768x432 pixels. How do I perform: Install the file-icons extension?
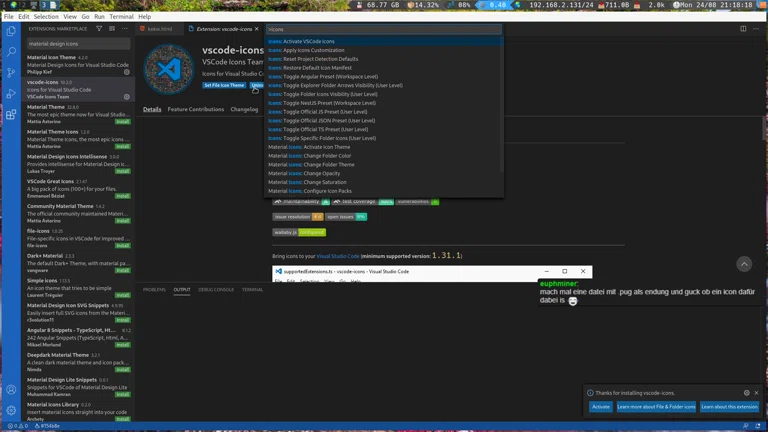[122, 246]
